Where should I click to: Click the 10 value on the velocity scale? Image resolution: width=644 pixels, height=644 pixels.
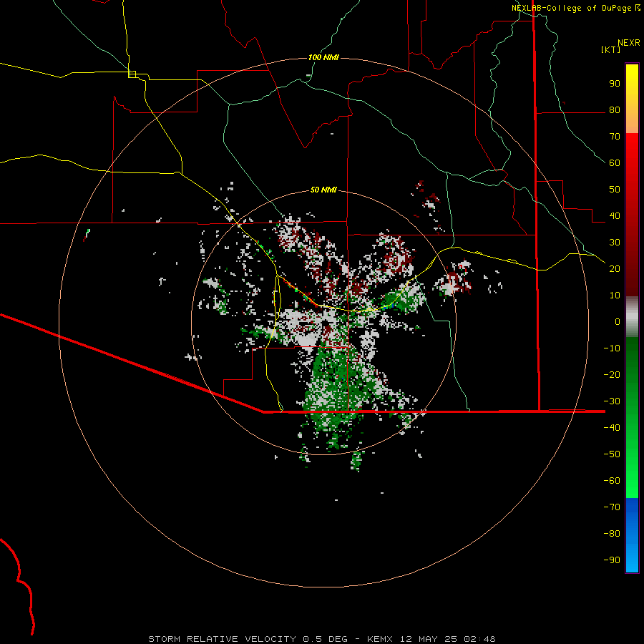coord(615,296)
